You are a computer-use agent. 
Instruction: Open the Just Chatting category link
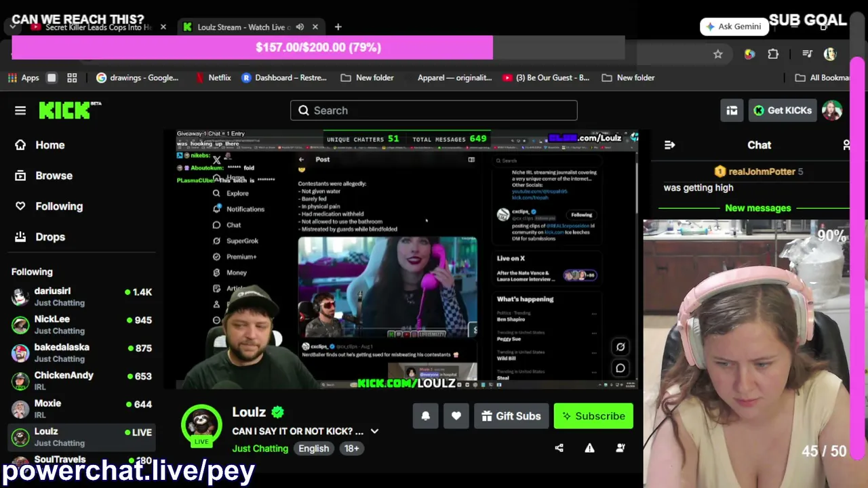(x=260, y=449)
